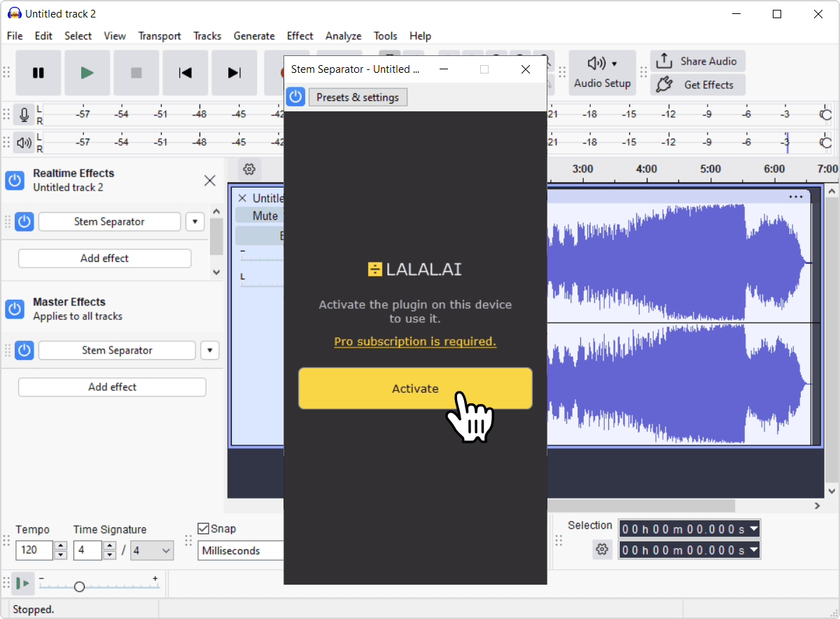Click the Share Audio button
The height and width of the screenshot is (619, 840).
pos(697,61)
